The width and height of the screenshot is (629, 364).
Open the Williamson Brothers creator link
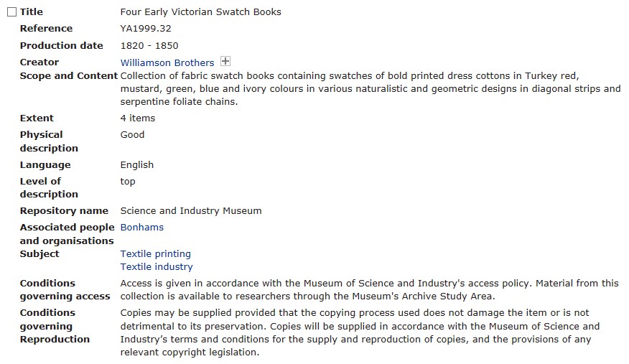click(x=167, y=62)
